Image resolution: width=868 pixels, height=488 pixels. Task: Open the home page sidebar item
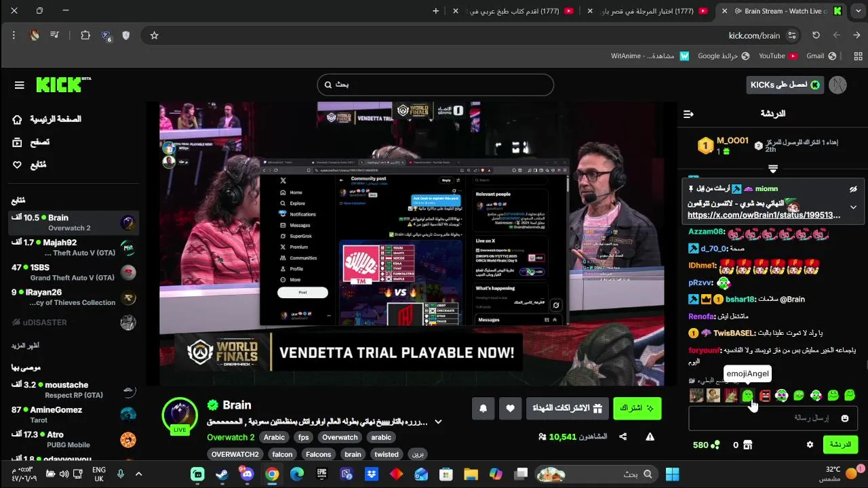[x=46, y=119]
